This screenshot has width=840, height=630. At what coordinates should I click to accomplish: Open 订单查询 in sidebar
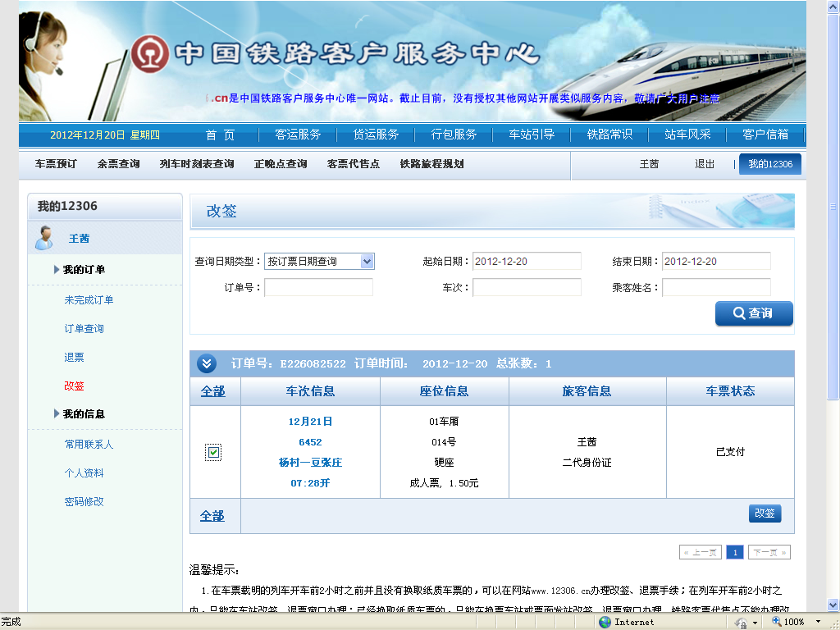click(84, 328)
